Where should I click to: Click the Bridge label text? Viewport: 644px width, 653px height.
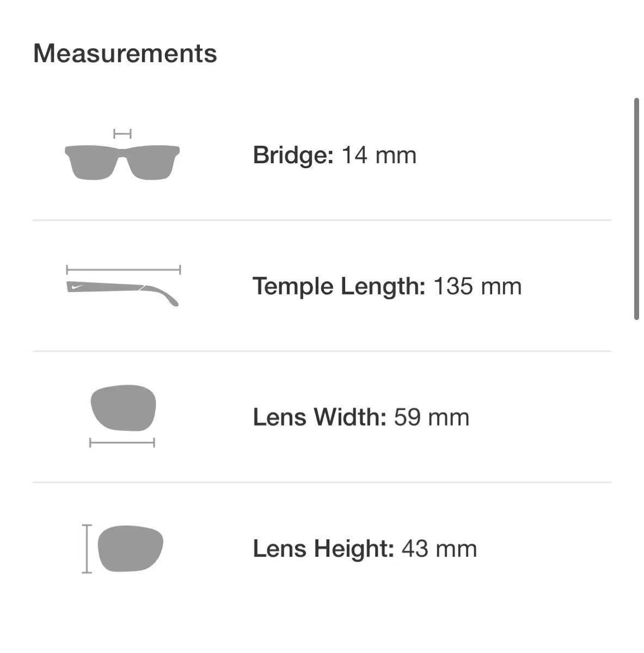[293, 155]
